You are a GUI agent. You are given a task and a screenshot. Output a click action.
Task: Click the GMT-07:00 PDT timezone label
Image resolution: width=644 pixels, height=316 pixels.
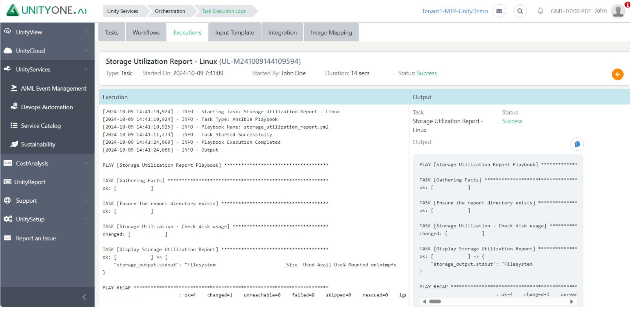coord(571,11)
